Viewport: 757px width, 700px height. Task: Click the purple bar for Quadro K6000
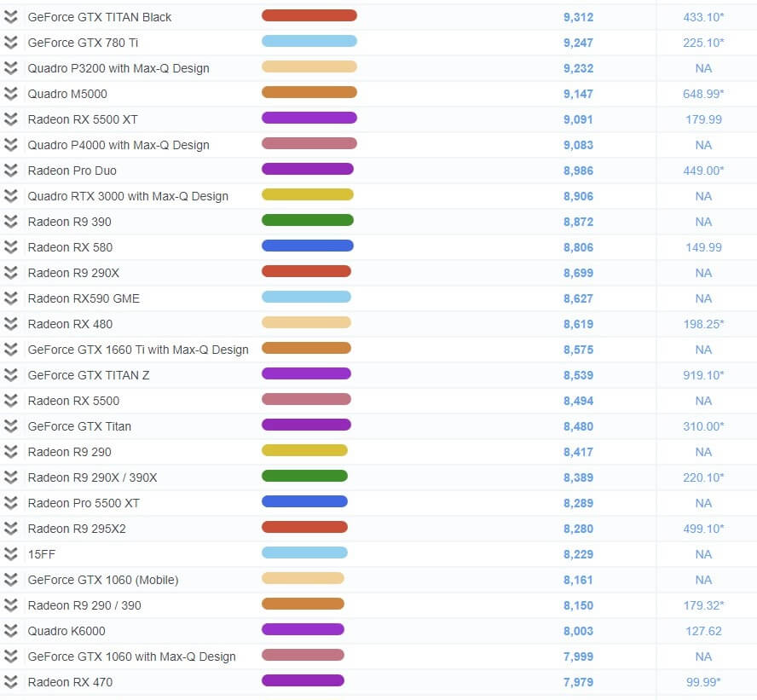pos(303,629)
